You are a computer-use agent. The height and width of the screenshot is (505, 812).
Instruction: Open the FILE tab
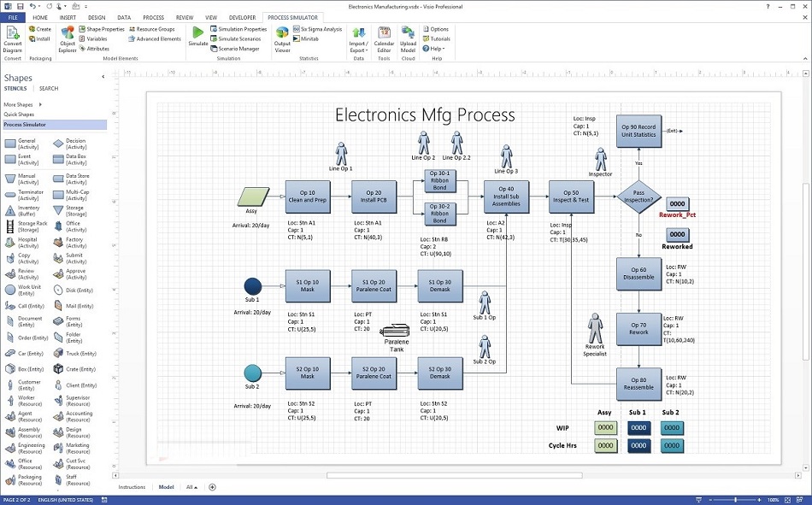coord(13,18)
